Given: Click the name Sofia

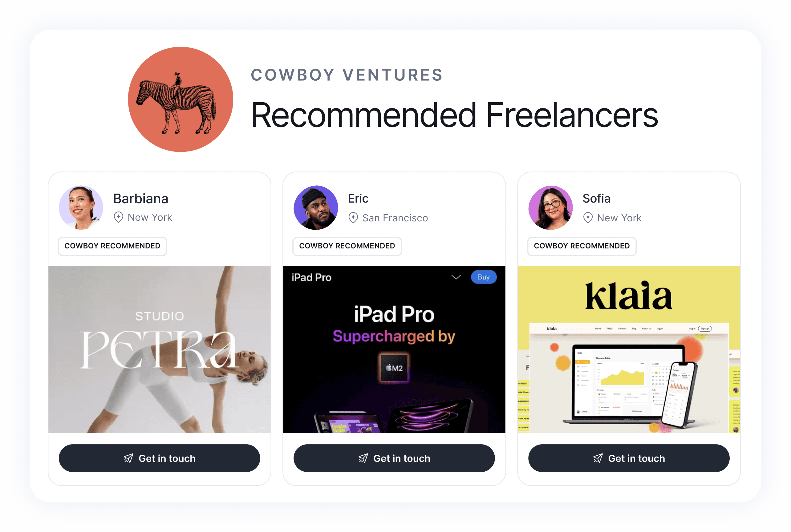Looking at the screenshot, I should (596, 199).
